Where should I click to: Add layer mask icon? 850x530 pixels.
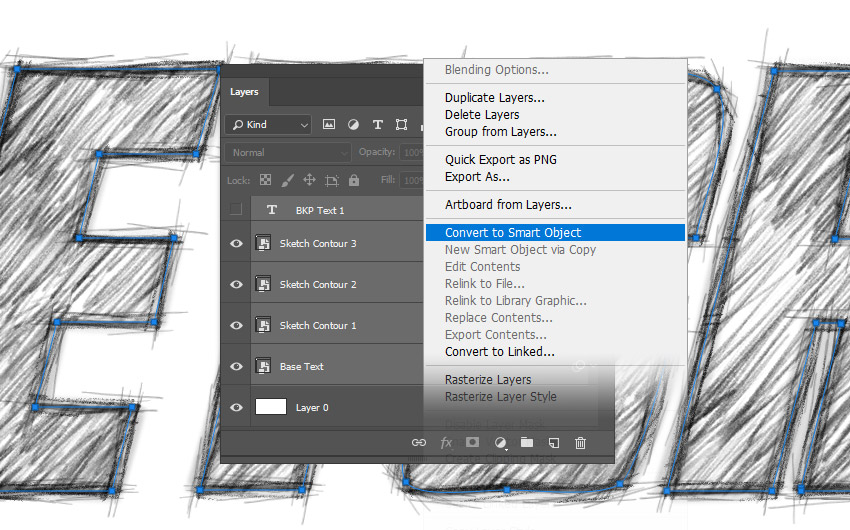(x=472, y=442)
